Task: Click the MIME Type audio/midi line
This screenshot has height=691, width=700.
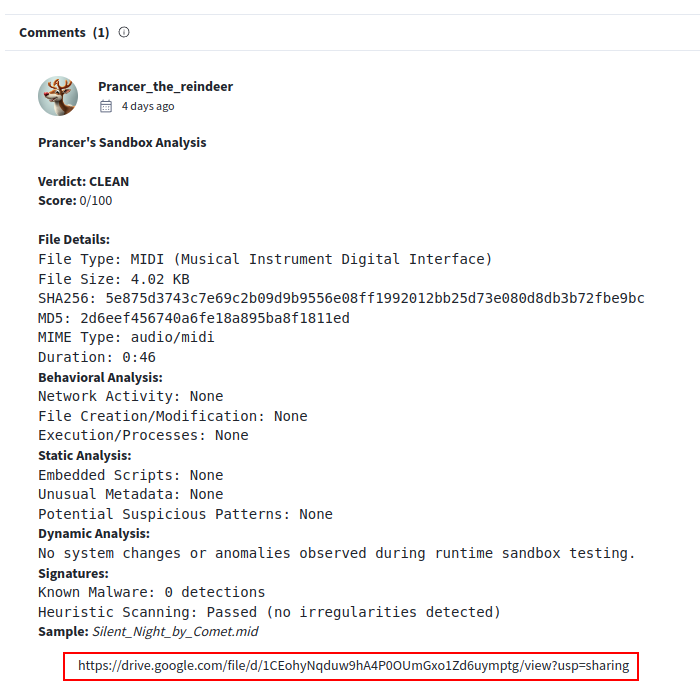Action: [x=126, y=337]
